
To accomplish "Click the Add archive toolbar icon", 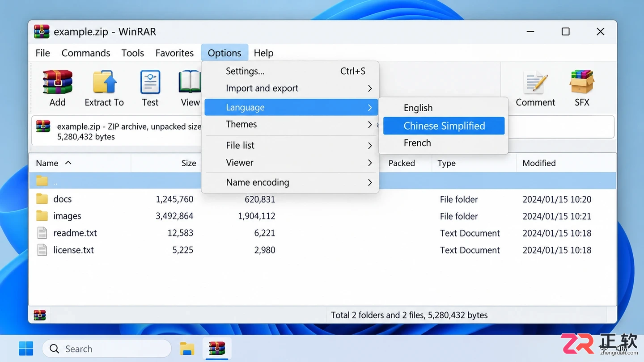I will [57, 82].
